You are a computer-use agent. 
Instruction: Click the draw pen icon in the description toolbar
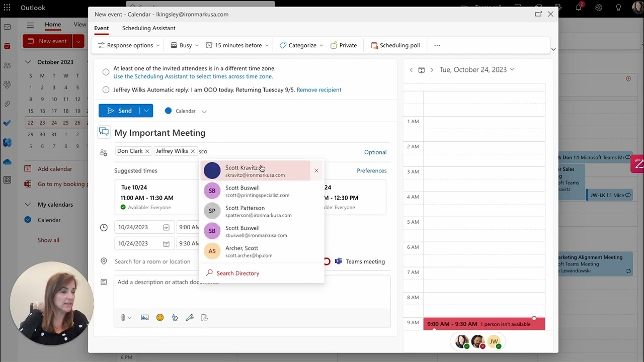[190, 317]
